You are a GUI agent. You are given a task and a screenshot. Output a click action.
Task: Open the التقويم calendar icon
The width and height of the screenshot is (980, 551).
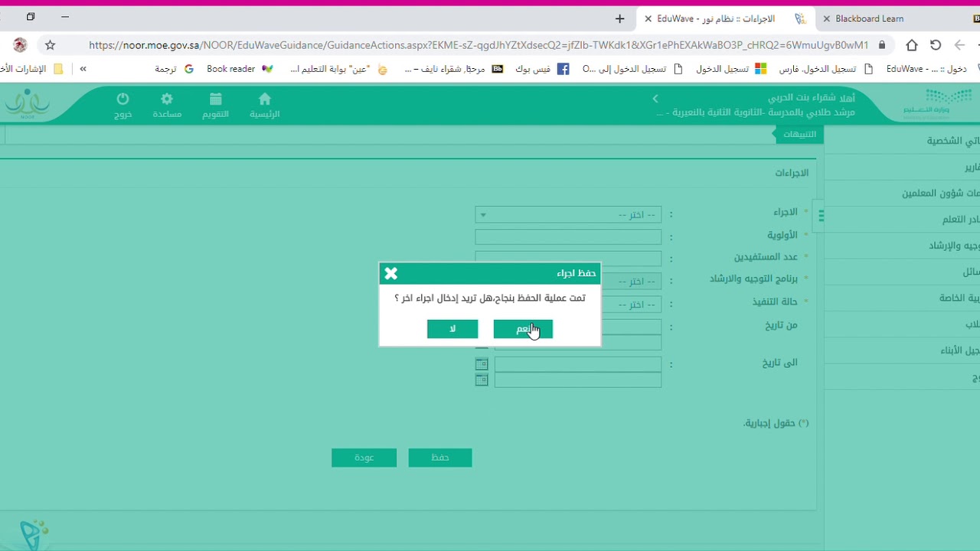tap(215, 106)
